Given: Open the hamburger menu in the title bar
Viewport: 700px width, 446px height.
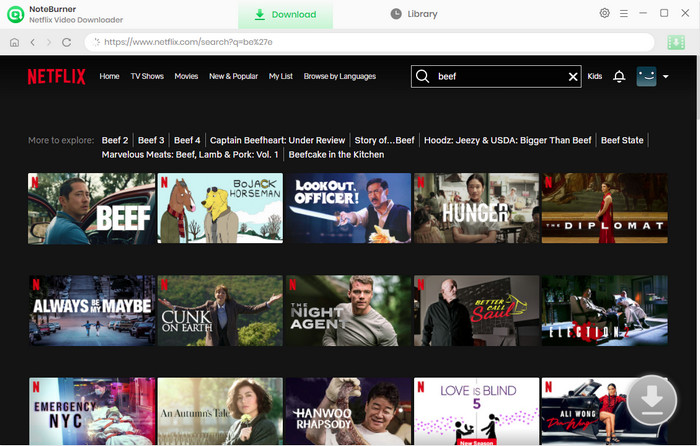Looking at the screenshot, I should point(624,14).
